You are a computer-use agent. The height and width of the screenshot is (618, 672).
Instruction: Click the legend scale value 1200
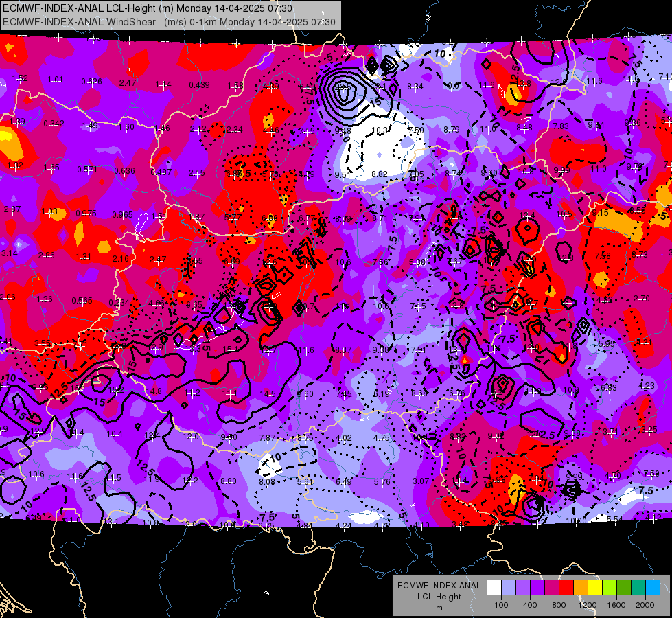click(x=588, y=605)
